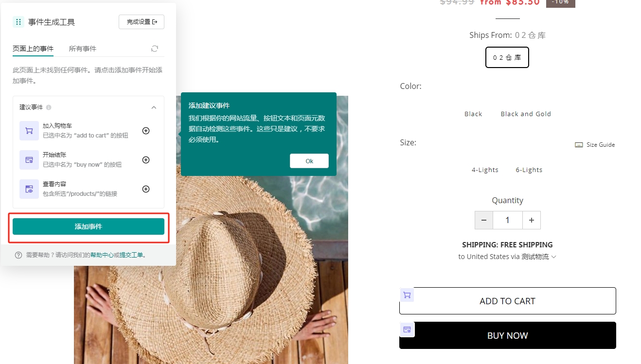Decrease quantity with the minus button
Image resolution: width=641 pixels, height=364 pixels.
tap(484, 220)
